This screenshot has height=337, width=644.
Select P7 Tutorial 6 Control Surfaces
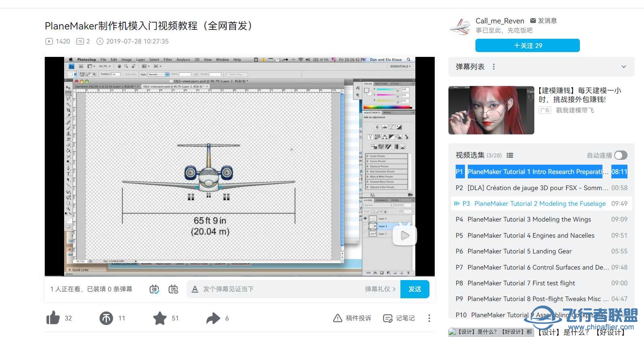(x=541, y=267)
